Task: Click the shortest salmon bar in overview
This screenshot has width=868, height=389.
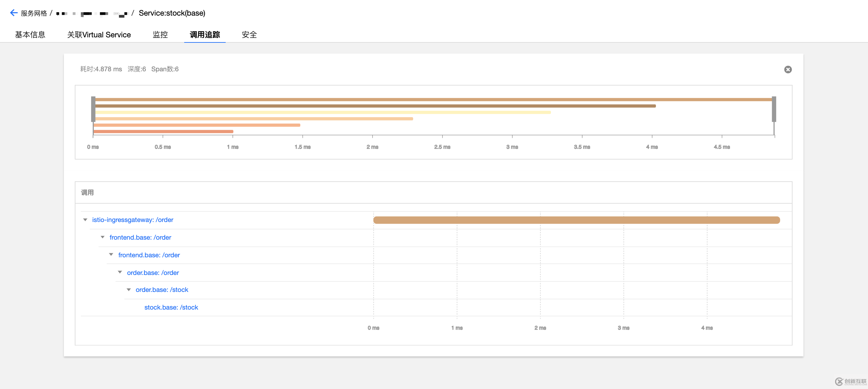Action: coord(163,131)
